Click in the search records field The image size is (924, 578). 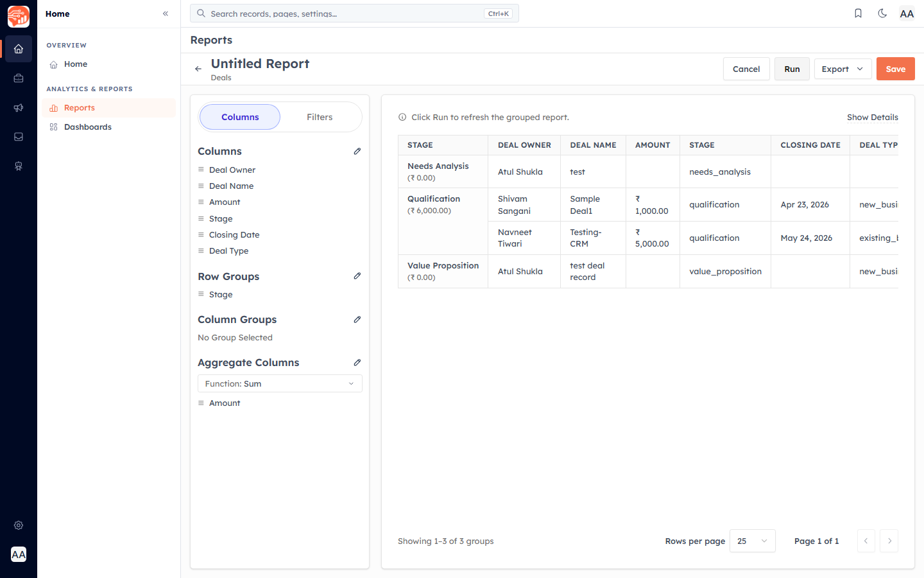pyautogui.click(x=354, y=13)
